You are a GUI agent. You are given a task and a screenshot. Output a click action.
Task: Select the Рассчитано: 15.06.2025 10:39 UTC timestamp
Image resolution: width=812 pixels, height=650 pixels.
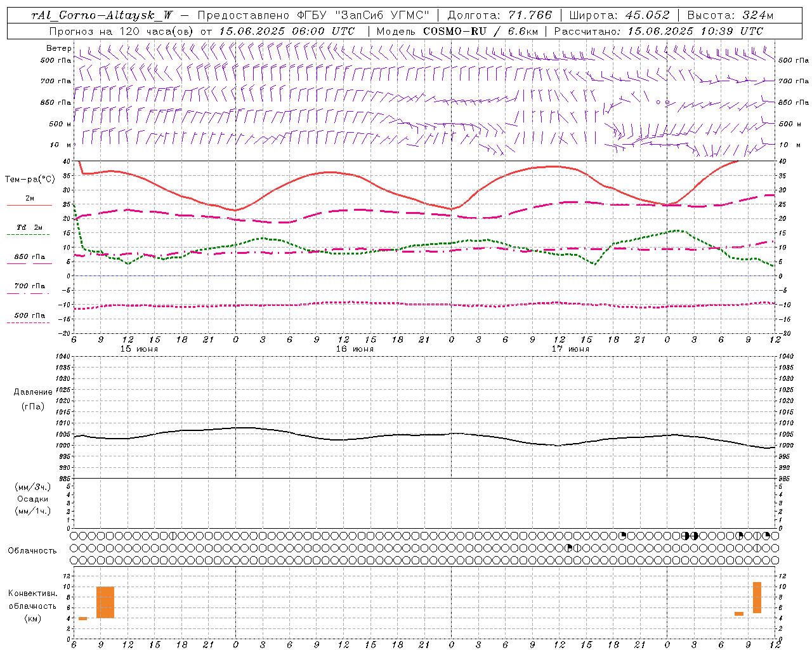tap(658, 31)
